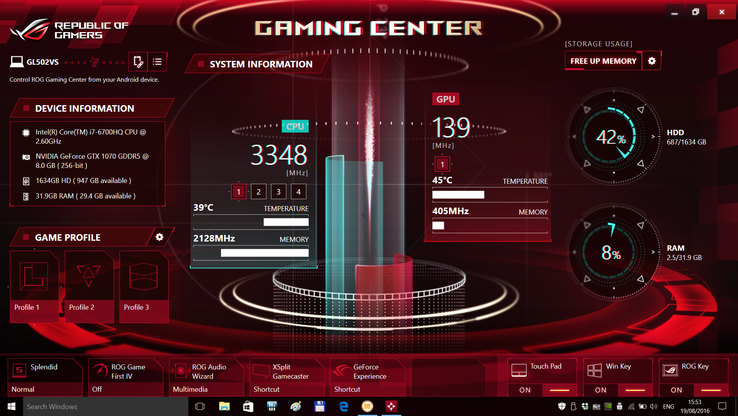Open Microsoft Edge from taskbar

[x=344, y=406]
